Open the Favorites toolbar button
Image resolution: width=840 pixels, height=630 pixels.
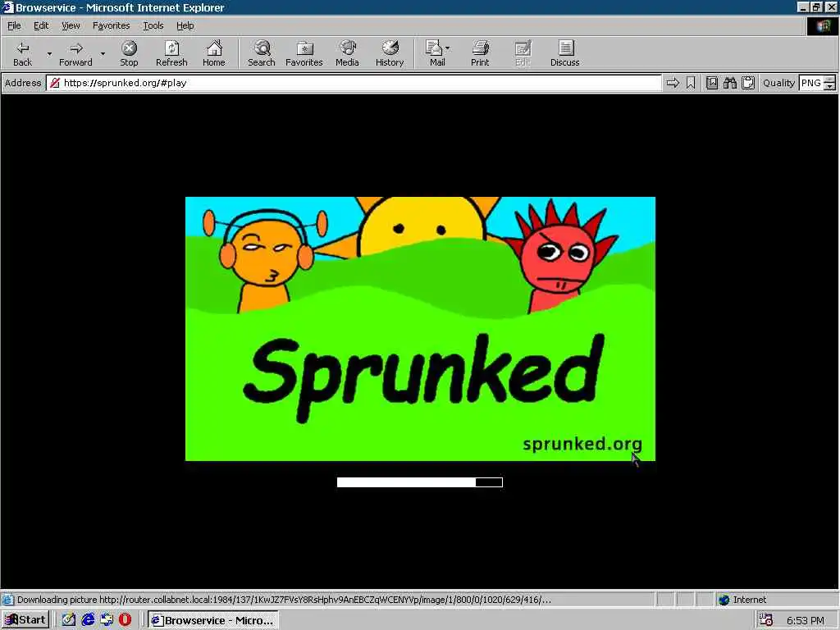pyautogui.click(x=304, y=53)
